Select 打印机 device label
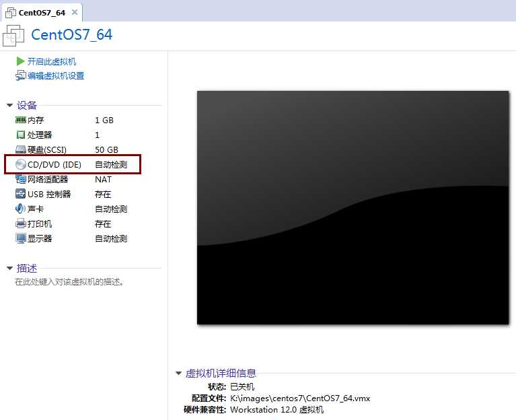This screenshot has width=516, height=420. 40,224
